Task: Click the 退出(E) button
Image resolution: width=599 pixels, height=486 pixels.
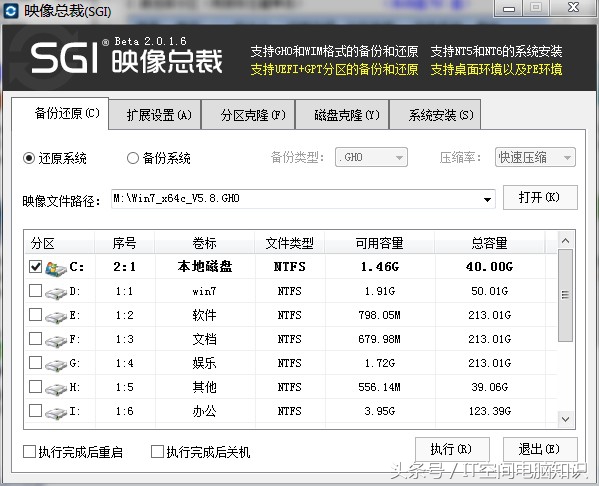Action: pyautogui.click(x=540, y=449)
